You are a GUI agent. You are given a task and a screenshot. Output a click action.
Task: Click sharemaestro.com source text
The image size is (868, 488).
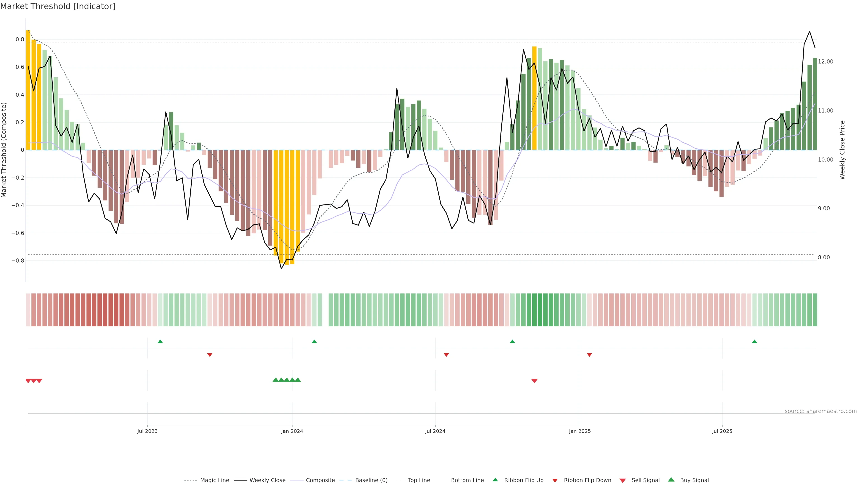coord(821,411)
